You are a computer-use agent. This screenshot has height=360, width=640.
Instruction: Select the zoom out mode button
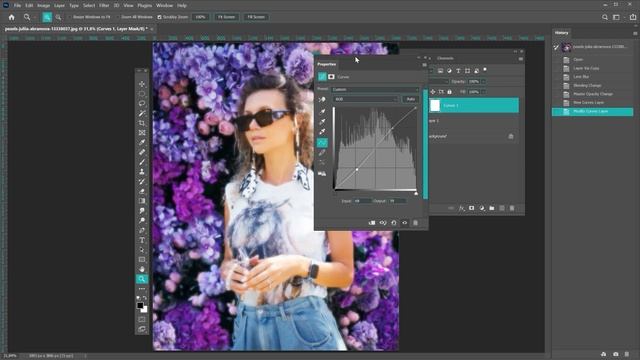click(58, 17)
